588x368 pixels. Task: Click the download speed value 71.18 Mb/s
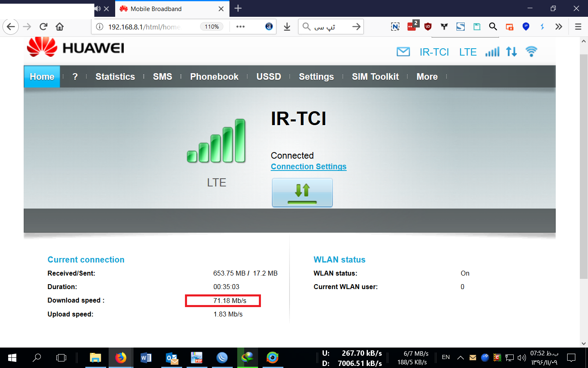click(230, 301)
